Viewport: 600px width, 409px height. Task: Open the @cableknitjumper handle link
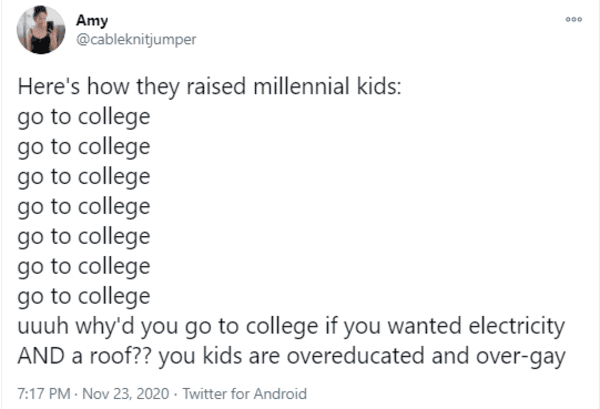tap(136, 39)
